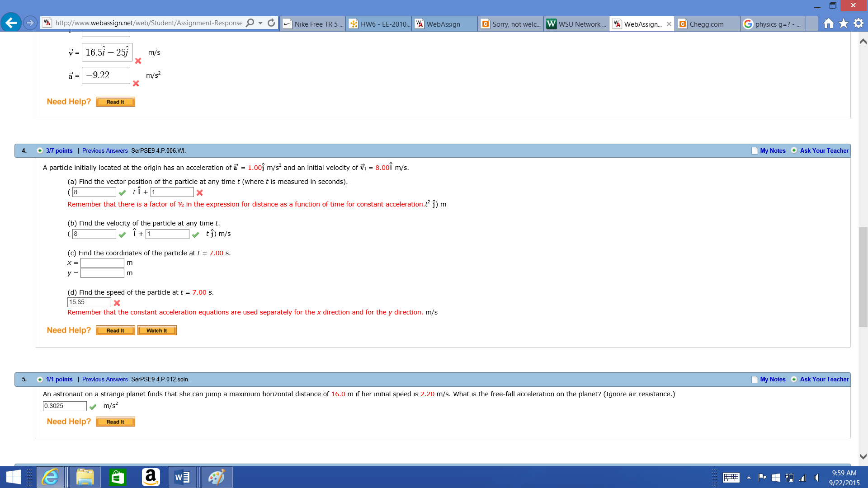Expand question 4 points plus icon
The image size is (868, 488).
(40, 151)
